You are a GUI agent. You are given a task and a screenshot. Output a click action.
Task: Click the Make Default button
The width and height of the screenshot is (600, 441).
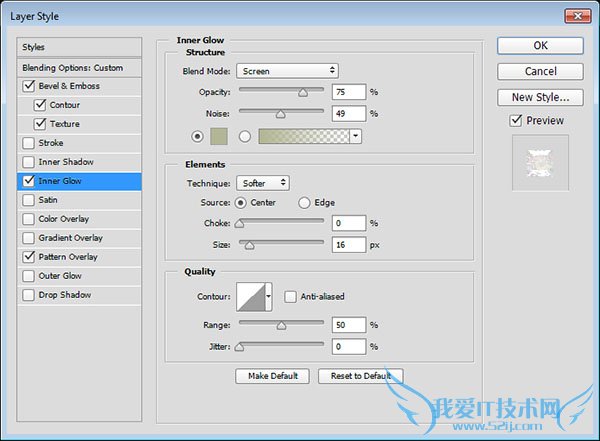pos(272,376)
